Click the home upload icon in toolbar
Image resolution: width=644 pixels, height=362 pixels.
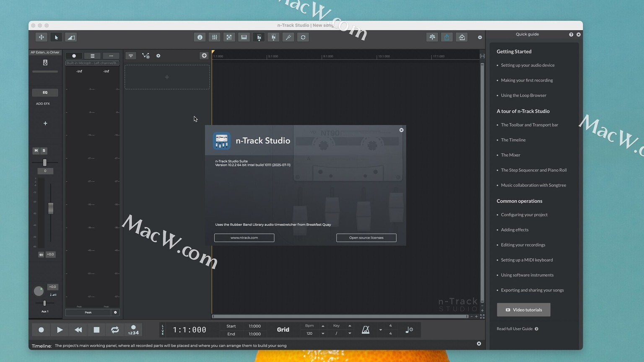pos(462,37)
